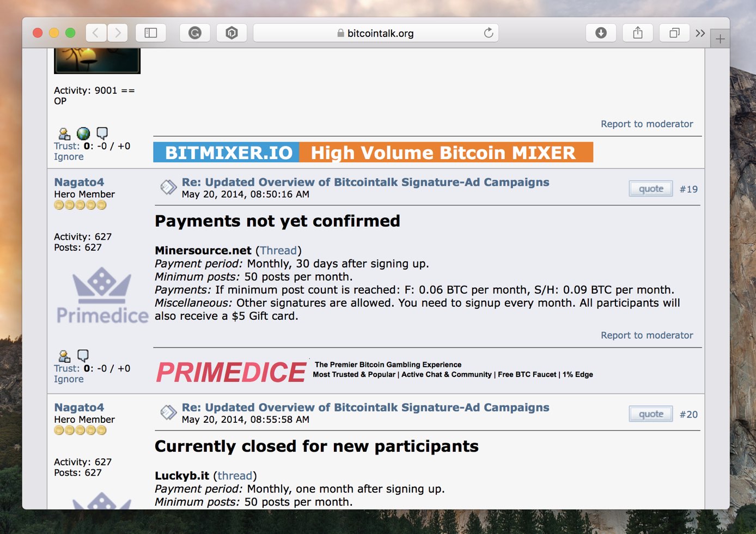
Task: Click 'Monthly, one month after signing up.' text
Action: pos(346,489)
